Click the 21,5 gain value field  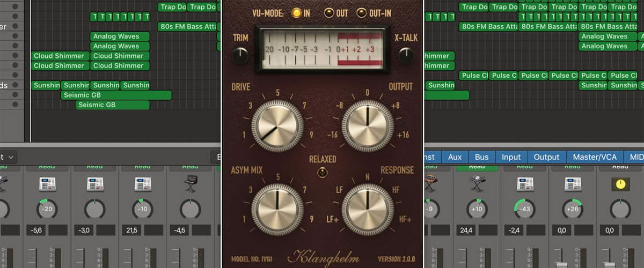(x=132, y=230)
